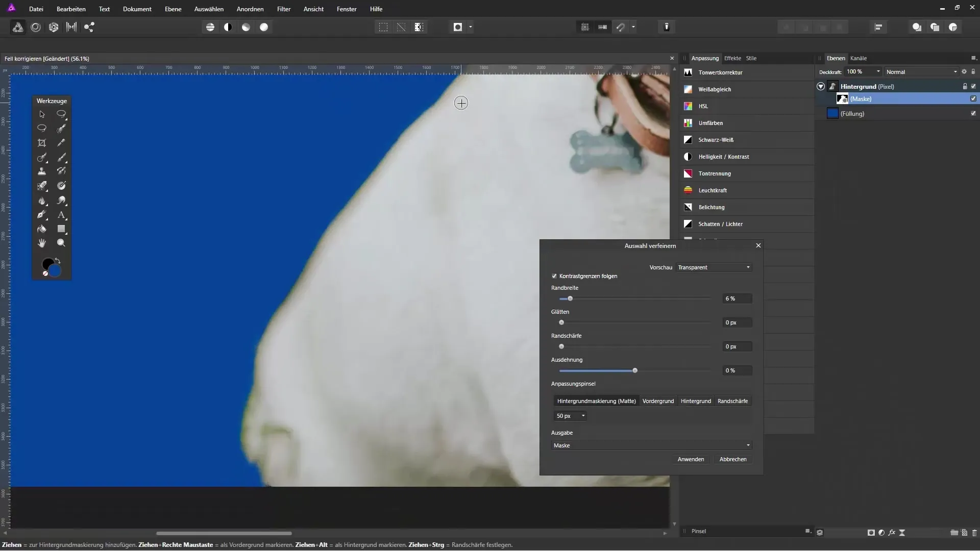Select the Rectangle shape tool

click(x=61, y=229)
